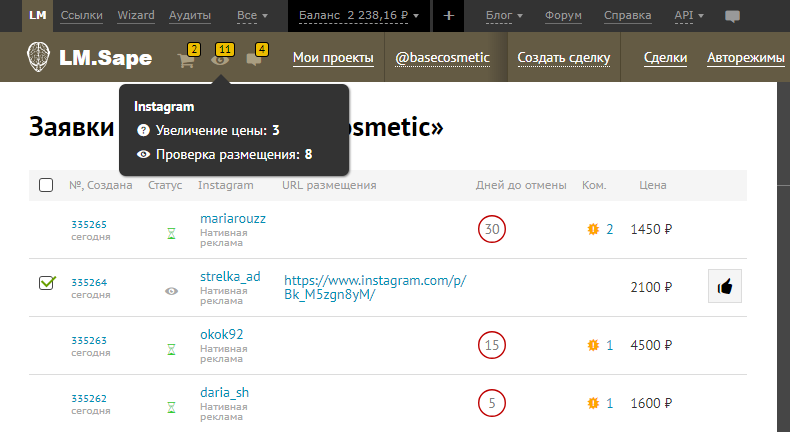The width and height of the screenshot is (790, 432).
Task: Open request number 335264
Action: coord(89,282)
